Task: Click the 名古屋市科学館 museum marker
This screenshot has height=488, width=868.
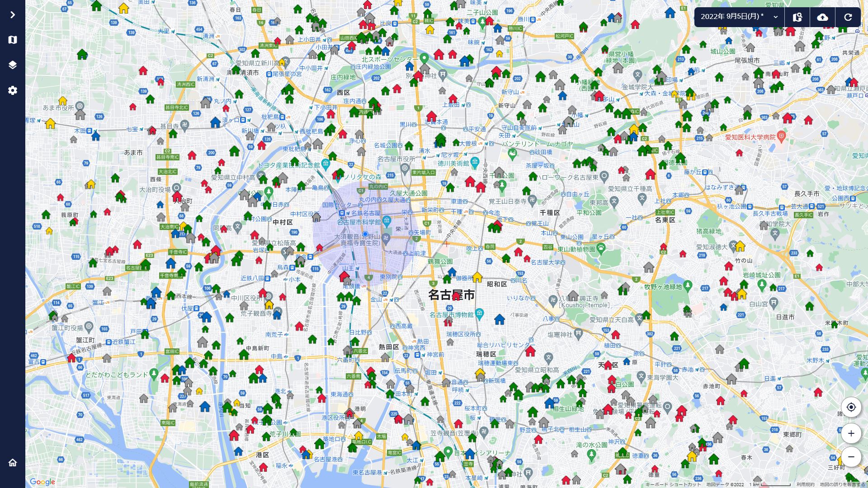Action: point(387,221)
